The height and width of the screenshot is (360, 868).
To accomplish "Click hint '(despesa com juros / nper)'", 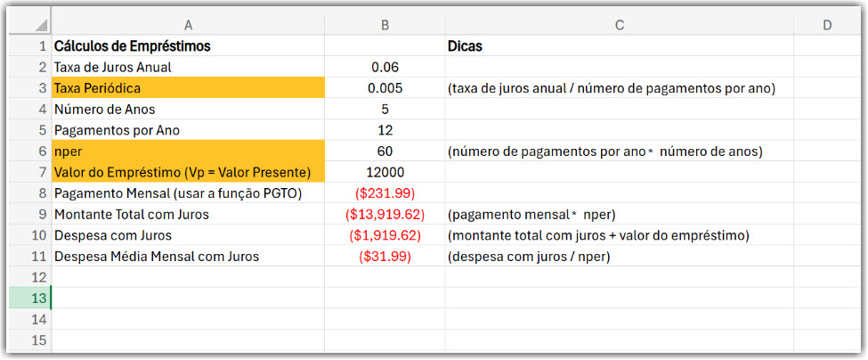I will (620, 257).
